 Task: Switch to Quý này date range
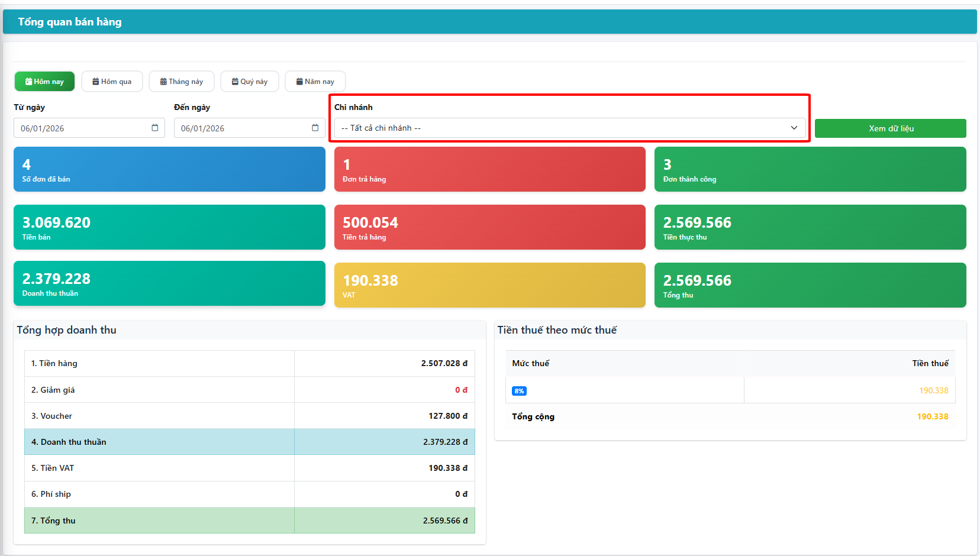point(250,82)
